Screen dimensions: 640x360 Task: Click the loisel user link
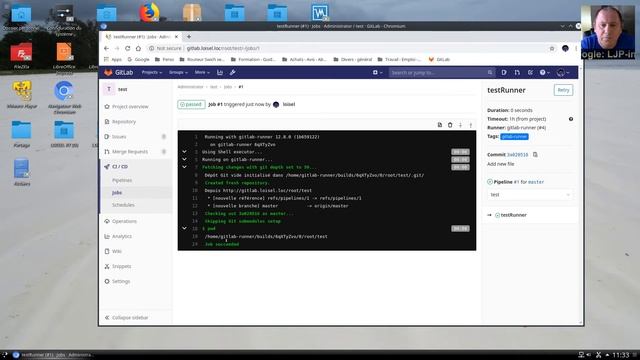tap(289, 104)
